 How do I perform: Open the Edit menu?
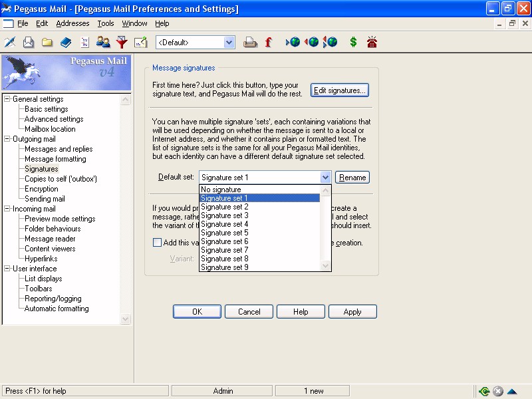click(x=42, y=23)
